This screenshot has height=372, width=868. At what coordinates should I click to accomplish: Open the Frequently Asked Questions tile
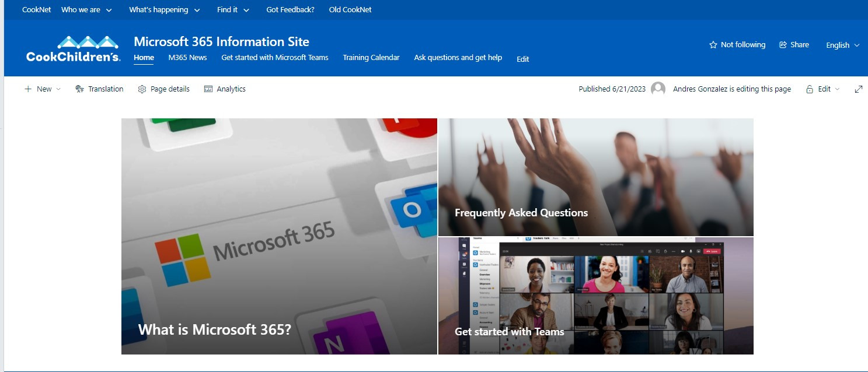(x=596, y=177)
